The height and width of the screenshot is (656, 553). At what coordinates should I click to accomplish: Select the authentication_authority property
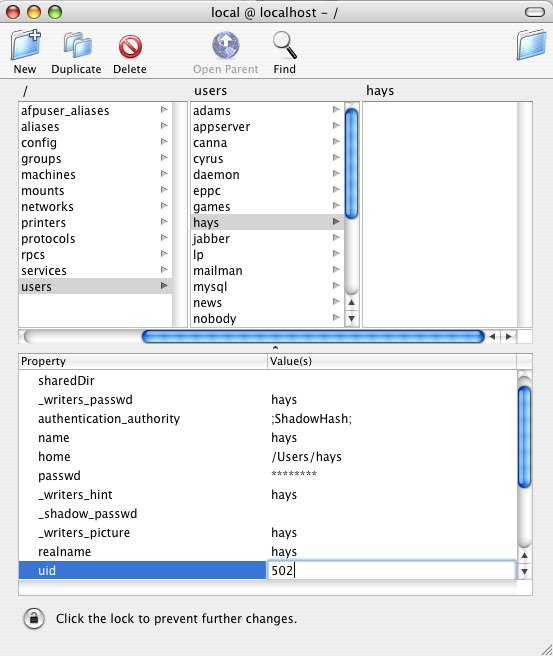pyautogui.click(x=268, y=418)
